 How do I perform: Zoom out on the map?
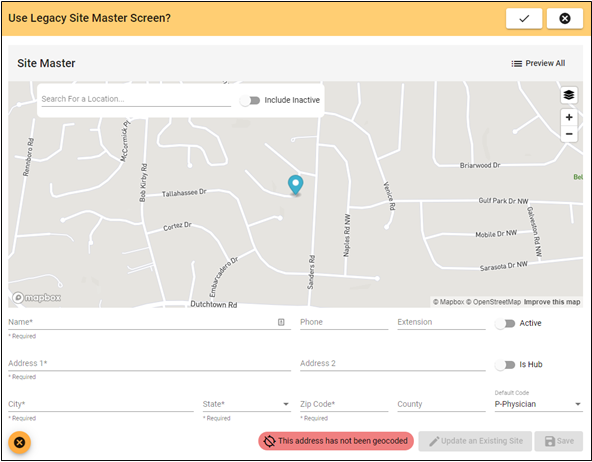(569, 134)
